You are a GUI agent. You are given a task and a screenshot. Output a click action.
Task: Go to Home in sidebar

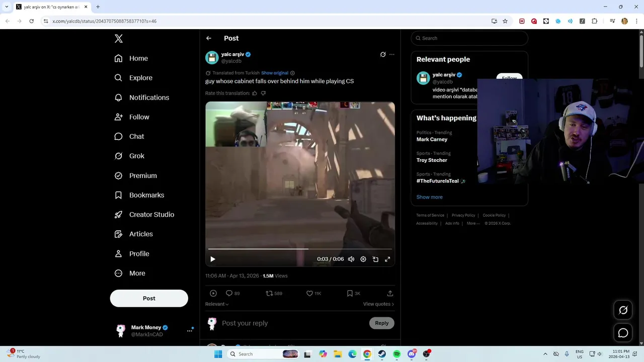[x=131, y=58]
